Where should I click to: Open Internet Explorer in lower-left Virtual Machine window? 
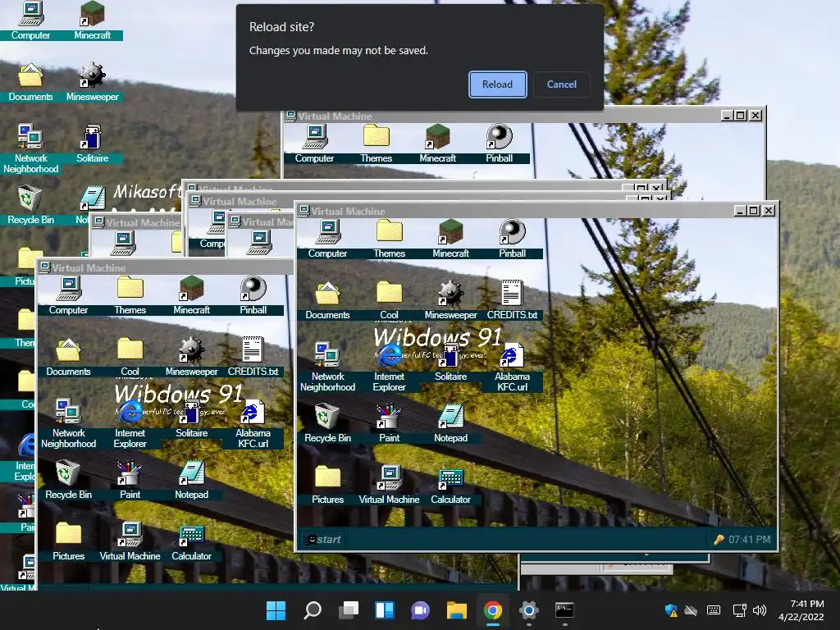pos(130,424)
